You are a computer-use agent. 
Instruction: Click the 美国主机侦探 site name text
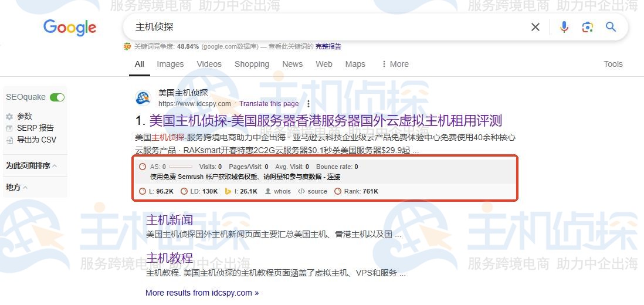pyautogui.click(x=183, y=93)
